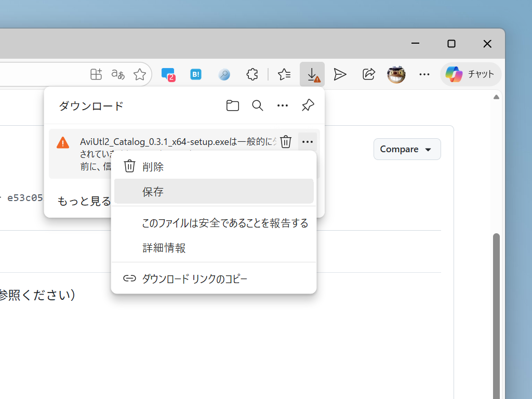The height and width of the screenshot is (399, 532).
Task: Click もっと見る to view all downloads
Action: 83,201
